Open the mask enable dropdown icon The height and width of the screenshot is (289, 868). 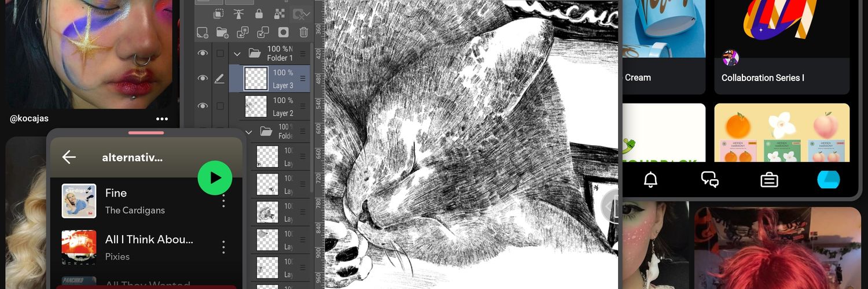pos(301,14)
